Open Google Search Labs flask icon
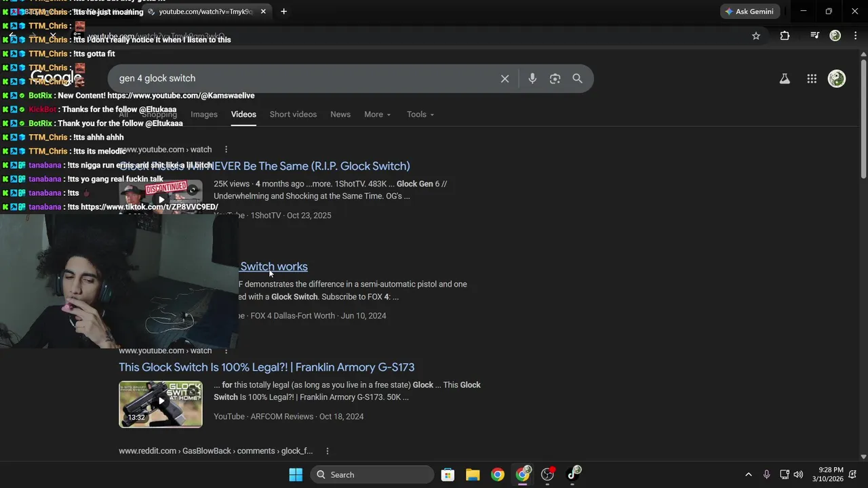The height and width of the screenshot is (488, 868). [785, 79]
